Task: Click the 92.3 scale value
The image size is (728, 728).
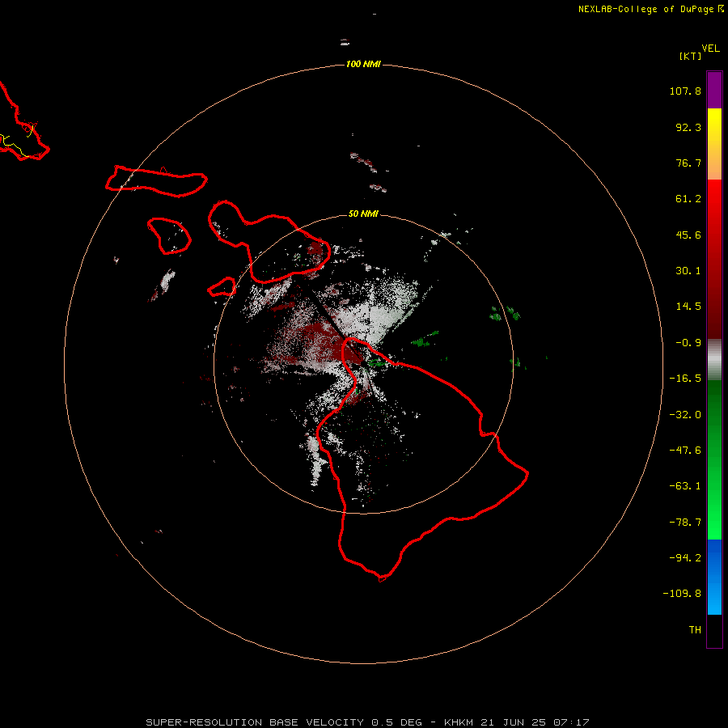Action: click(x=688, y=127)
